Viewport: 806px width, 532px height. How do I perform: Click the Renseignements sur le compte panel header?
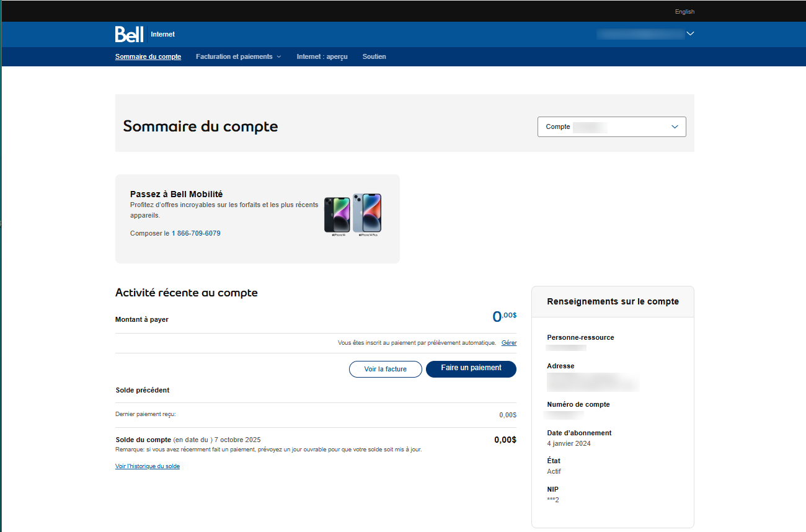point(613,301)
